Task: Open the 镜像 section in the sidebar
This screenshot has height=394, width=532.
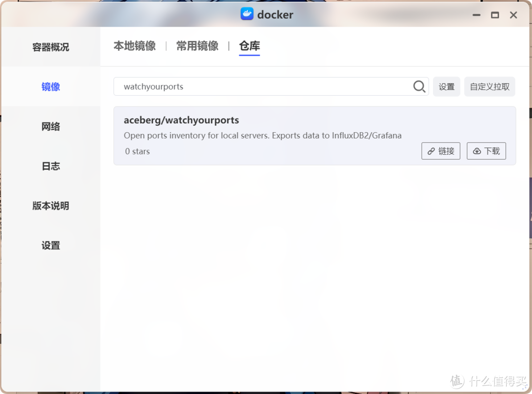Action: click(51, 87)
